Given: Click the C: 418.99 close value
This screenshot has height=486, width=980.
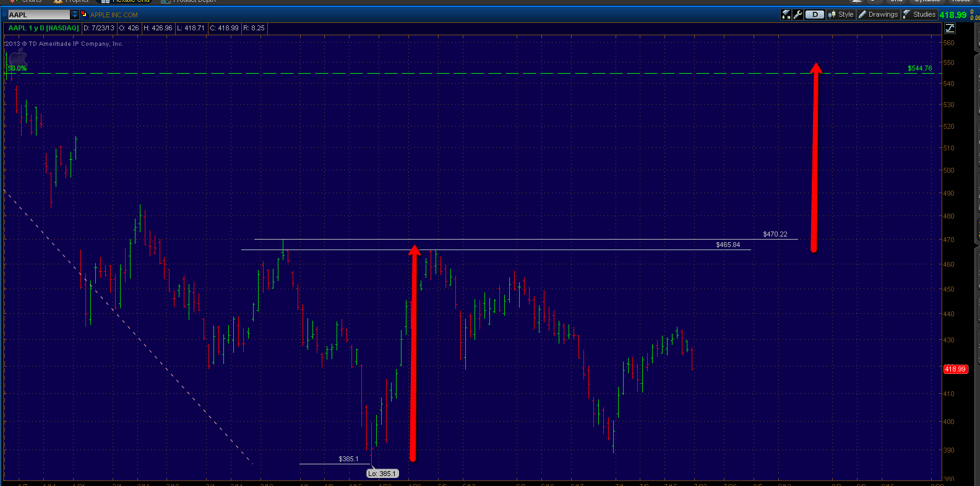Looking at the screenshot, I should [x=224, y=28].
